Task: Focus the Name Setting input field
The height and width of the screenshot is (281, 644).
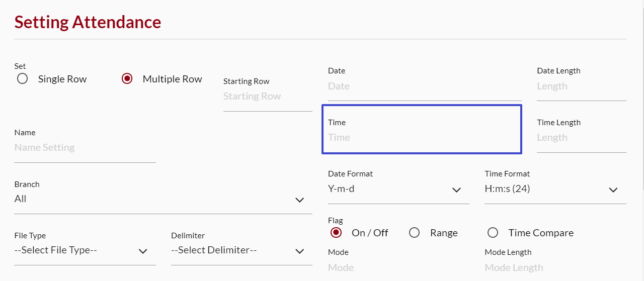Action: (85, 148)
